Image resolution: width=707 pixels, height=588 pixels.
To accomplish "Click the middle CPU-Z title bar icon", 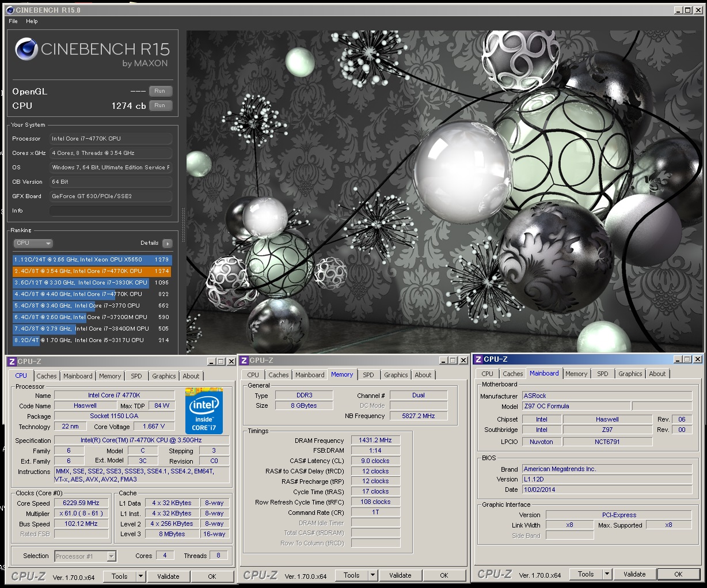I will coord(244,361).
